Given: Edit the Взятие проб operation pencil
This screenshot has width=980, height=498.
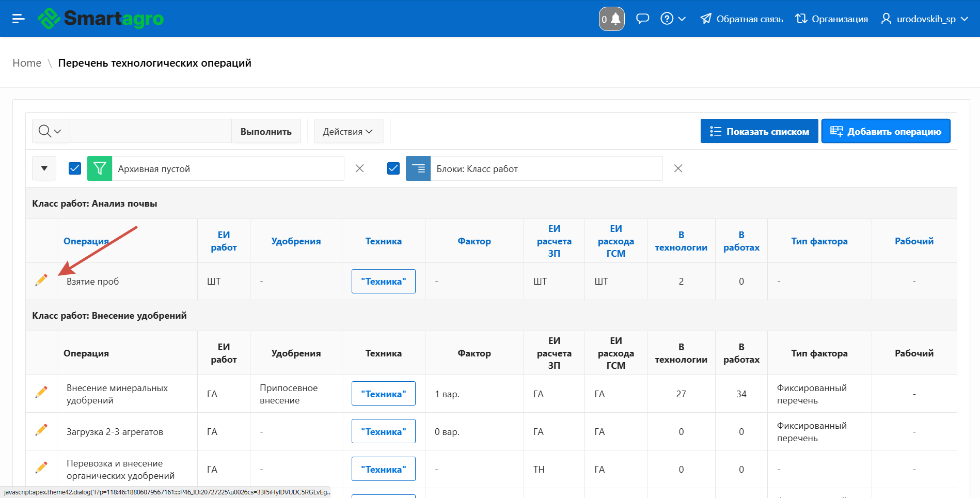Looking at the screenshot, I should tap(41, 280).
